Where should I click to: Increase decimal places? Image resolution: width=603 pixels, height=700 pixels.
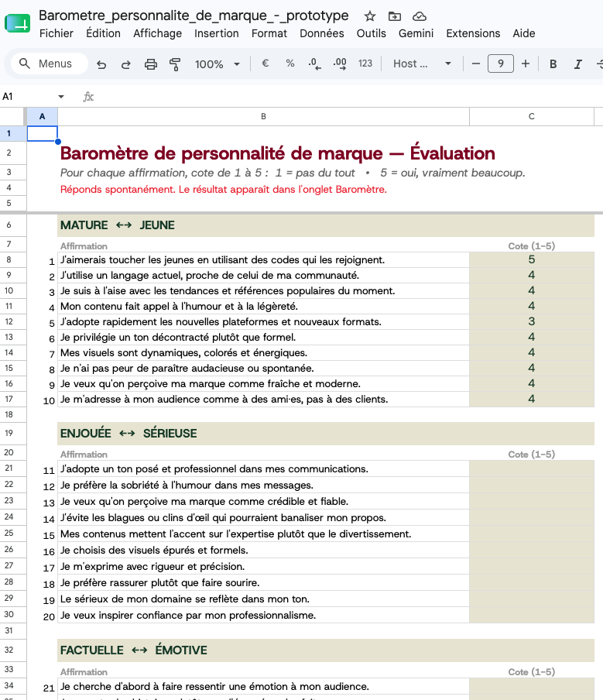pyautogui.click(x=340, y=63)
